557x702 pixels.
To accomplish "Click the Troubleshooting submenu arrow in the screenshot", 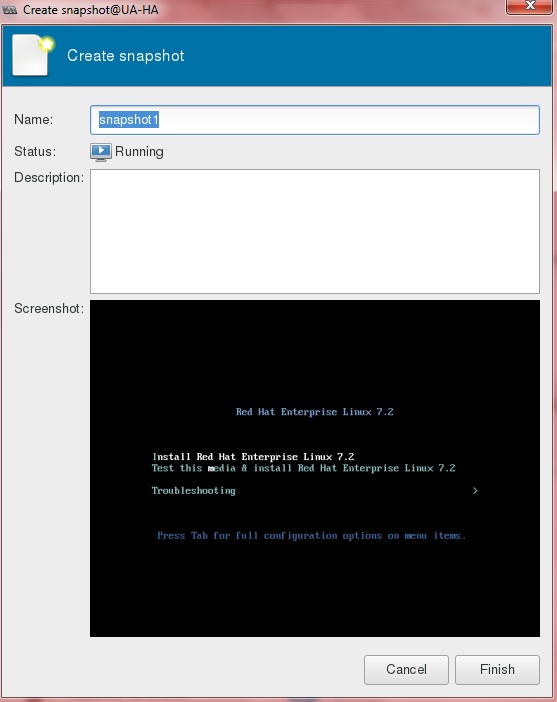I will coord(475,491).
